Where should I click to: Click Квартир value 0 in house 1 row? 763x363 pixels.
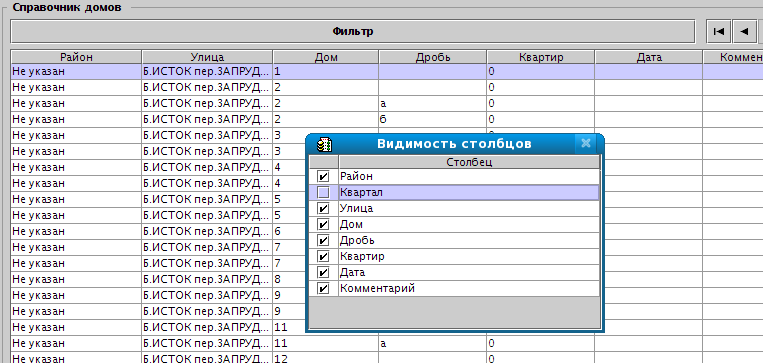(541, 72)
